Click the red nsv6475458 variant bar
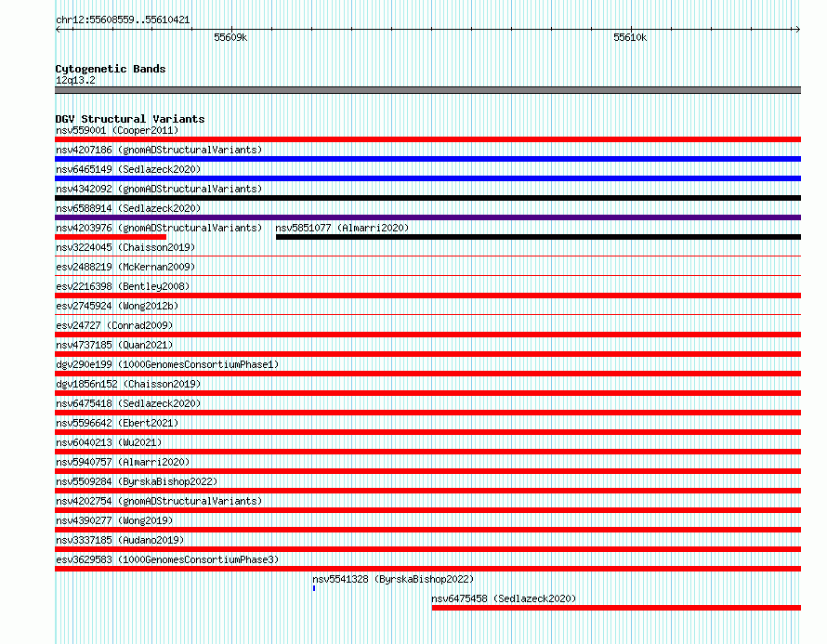 click(x=617, y=608)
